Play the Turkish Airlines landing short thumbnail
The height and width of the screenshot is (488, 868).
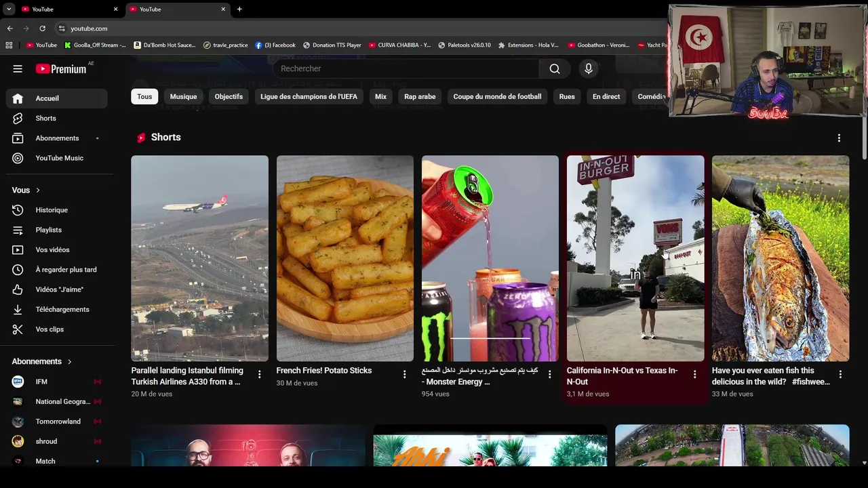(x=199, y=258)
